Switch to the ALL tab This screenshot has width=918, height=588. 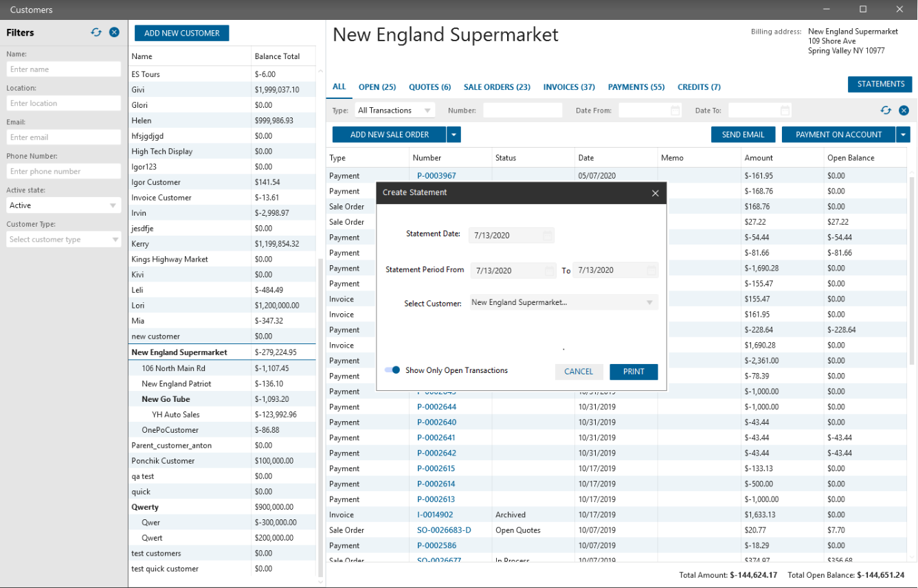coord(339,87)
